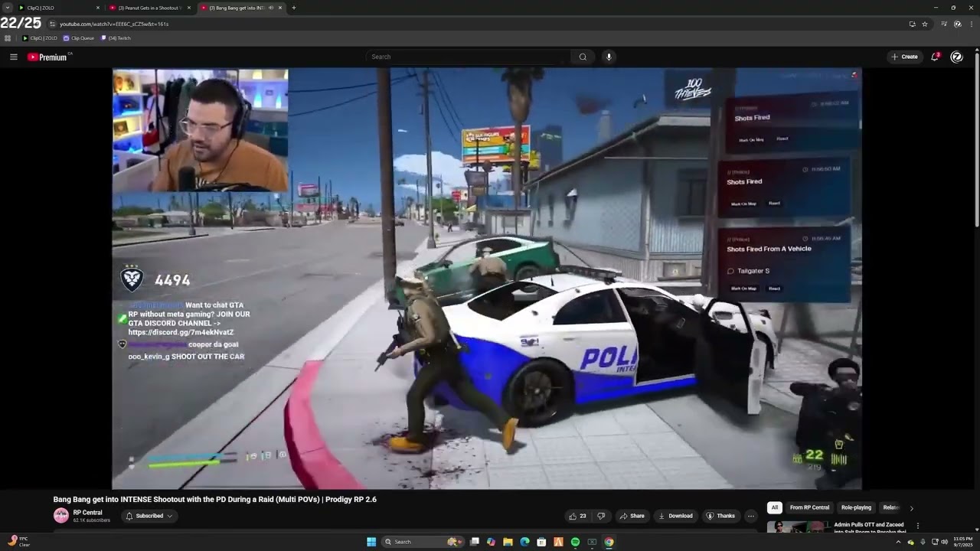Like the video with thumbs up
This screenshot has height=551, width=980.
coord(577,516)
